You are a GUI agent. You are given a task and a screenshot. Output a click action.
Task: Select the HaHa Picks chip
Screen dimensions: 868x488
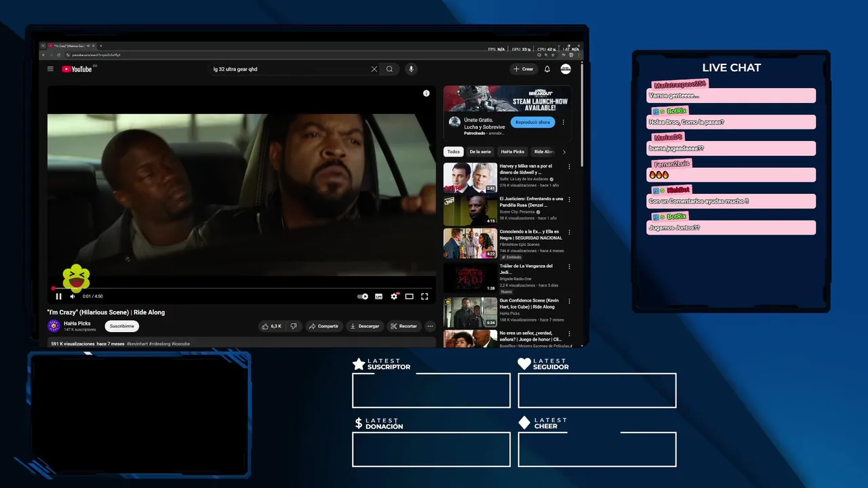pyautogui.click(x=513, y=152)
